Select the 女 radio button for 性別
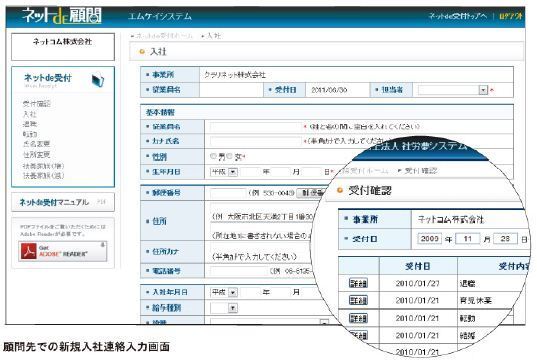The image size is (537, 363). coord(230,157)
